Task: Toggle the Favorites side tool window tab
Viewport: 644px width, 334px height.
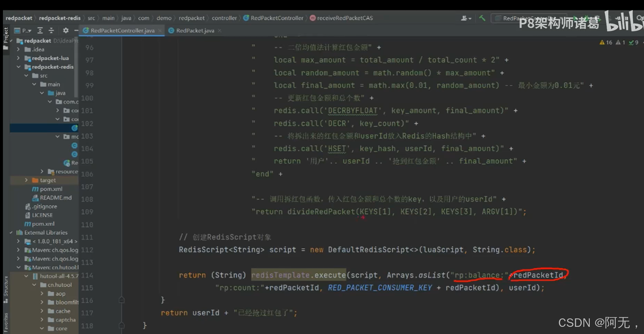Action: [x=6, y=322]
